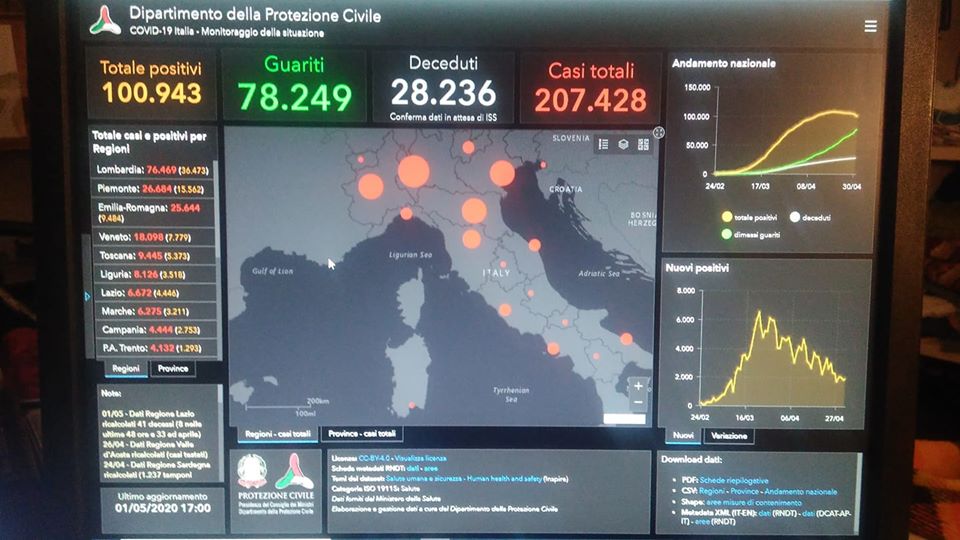The height and width of the screenshot is (540, 960).
Task: Expand the map to fullscreen
Action: 659,132
